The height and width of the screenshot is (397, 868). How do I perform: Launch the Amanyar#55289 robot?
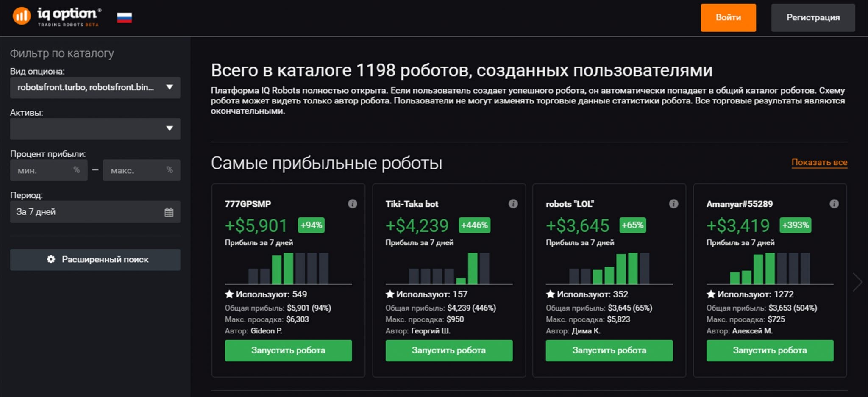[770, 350]
